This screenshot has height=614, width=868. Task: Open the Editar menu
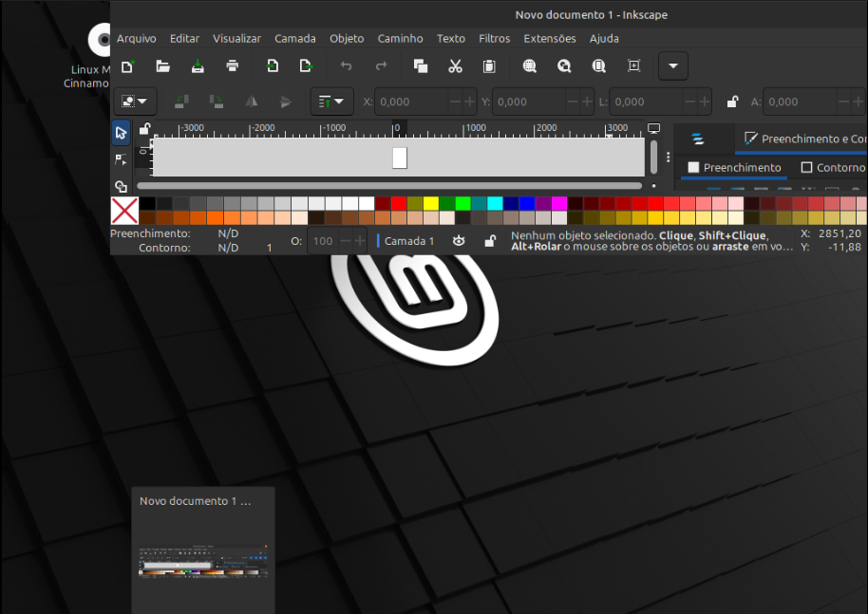[x=184, y=39]
